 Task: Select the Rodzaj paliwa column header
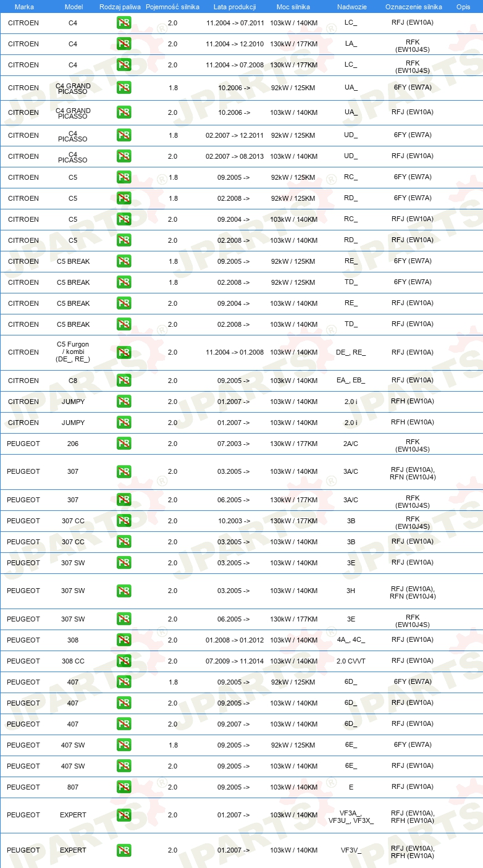click(120, 7)
